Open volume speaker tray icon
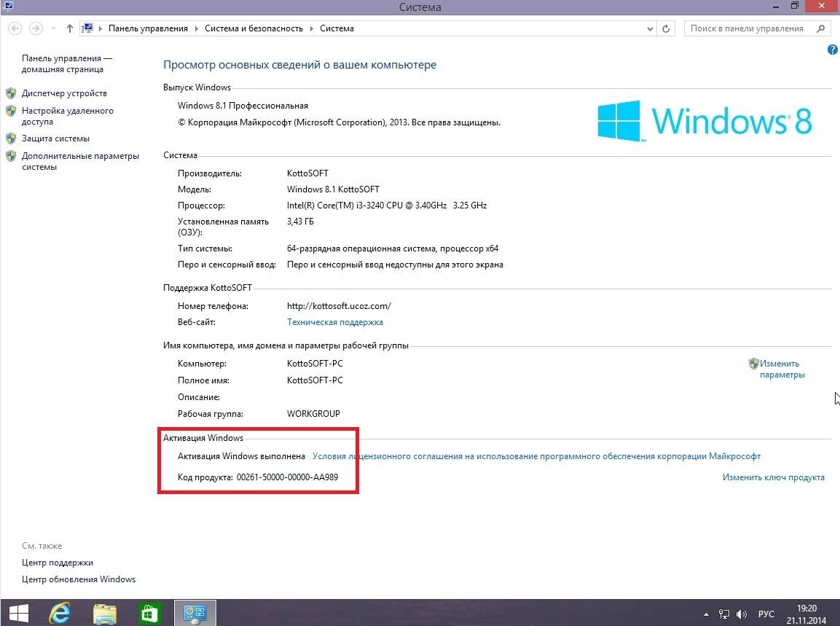 pyautogui.click(x=742, y=614)
